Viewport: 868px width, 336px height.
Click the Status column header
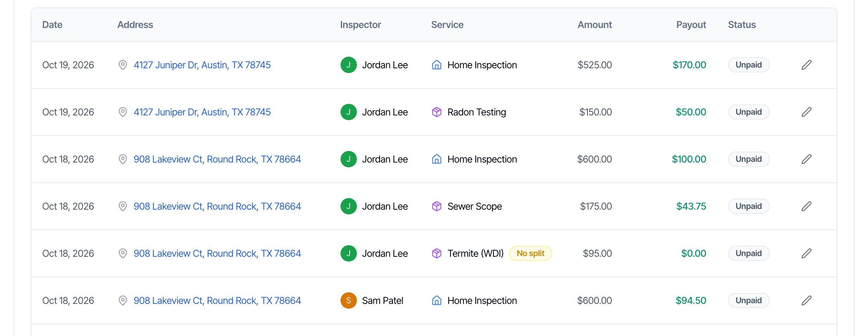(742, 25)
